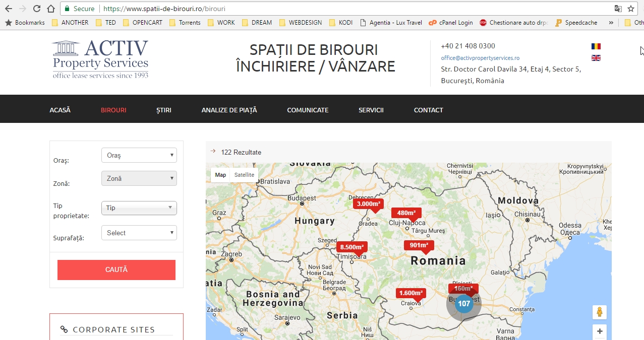Open the translate page icon in the address bar
This screenshot has width=644, height=340.
(618, 9)
